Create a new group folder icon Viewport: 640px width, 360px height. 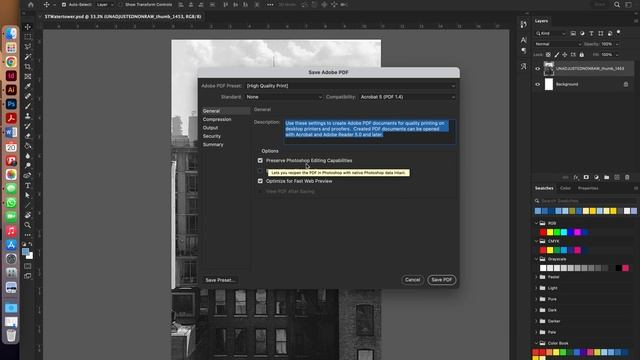607,177
